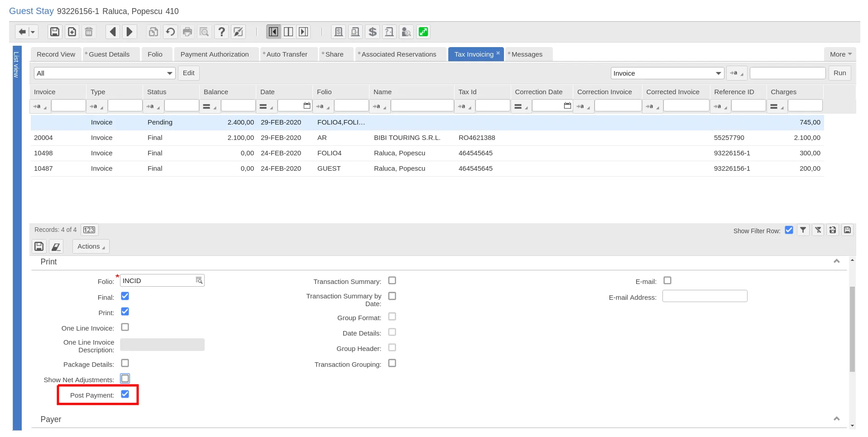Uncheck the Print checkbox
The image size is (868, 437).
pyautogui.click(x=125, y=312)
